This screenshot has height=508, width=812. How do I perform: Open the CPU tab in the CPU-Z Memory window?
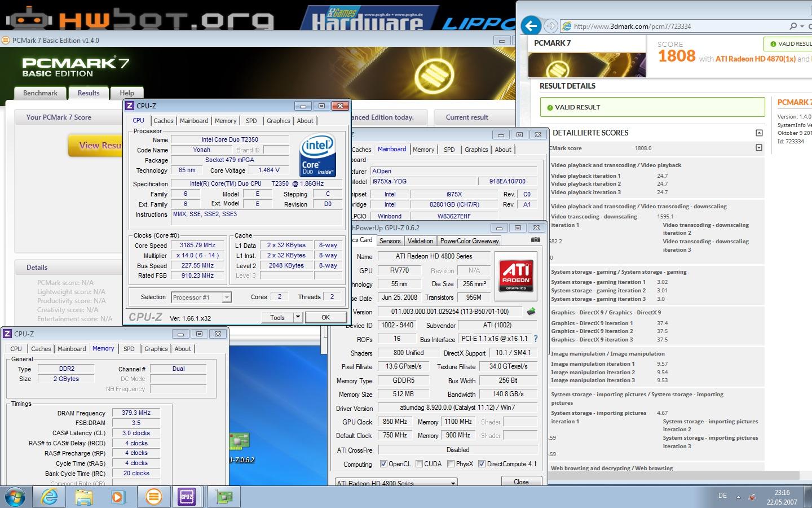[16, 349]
